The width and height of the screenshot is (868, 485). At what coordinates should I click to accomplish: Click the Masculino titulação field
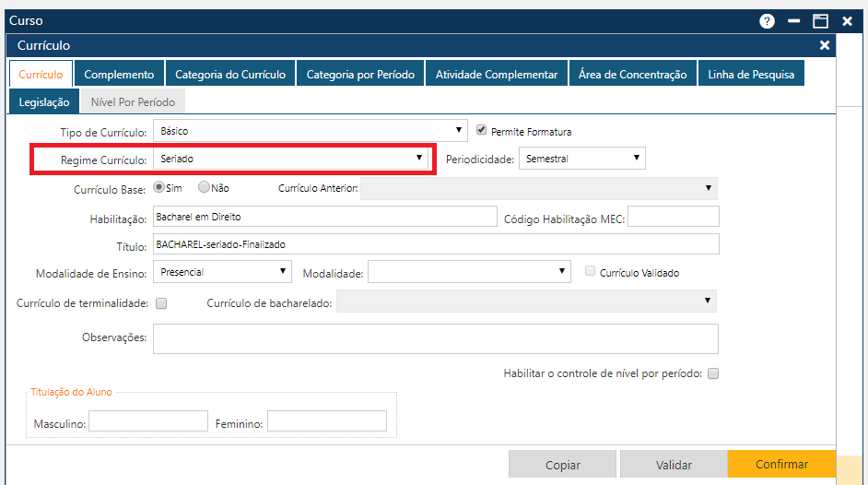click(x=148, y=420)
